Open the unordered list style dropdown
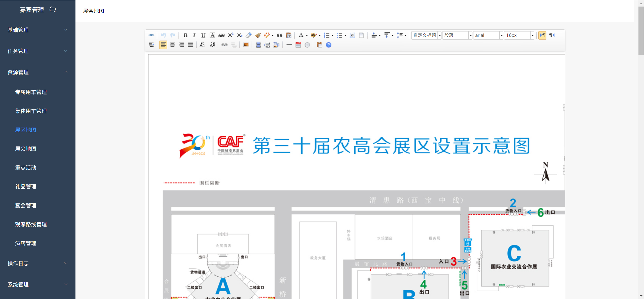This screenshot has width=644, height=299. pyautogui.click(x=345, y=36)
